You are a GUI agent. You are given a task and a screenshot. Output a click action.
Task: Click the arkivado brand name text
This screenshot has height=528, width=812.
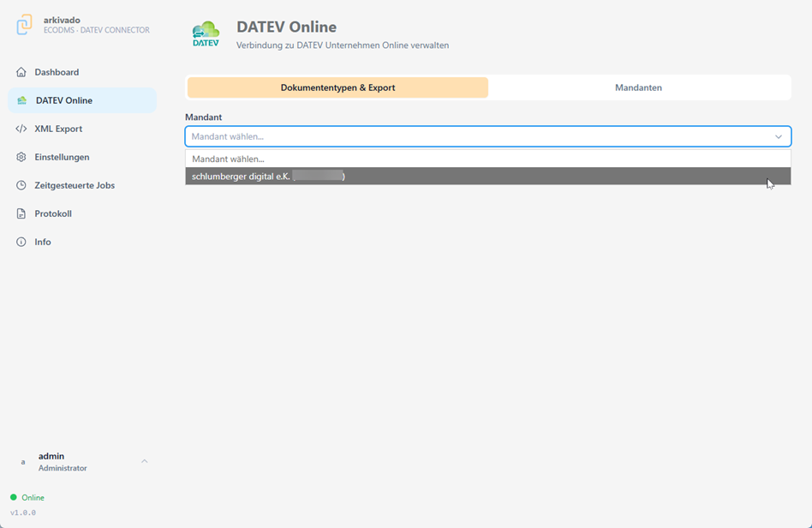click(x=62, y=20)
